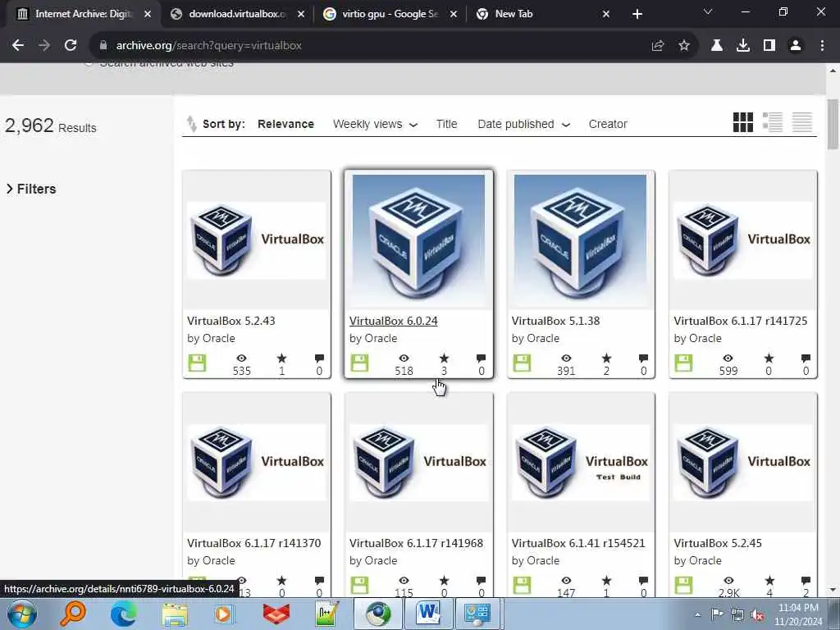Screen dimensions: 840x630
Task: Open the browser downloads icon
Action: click(743, 46)
